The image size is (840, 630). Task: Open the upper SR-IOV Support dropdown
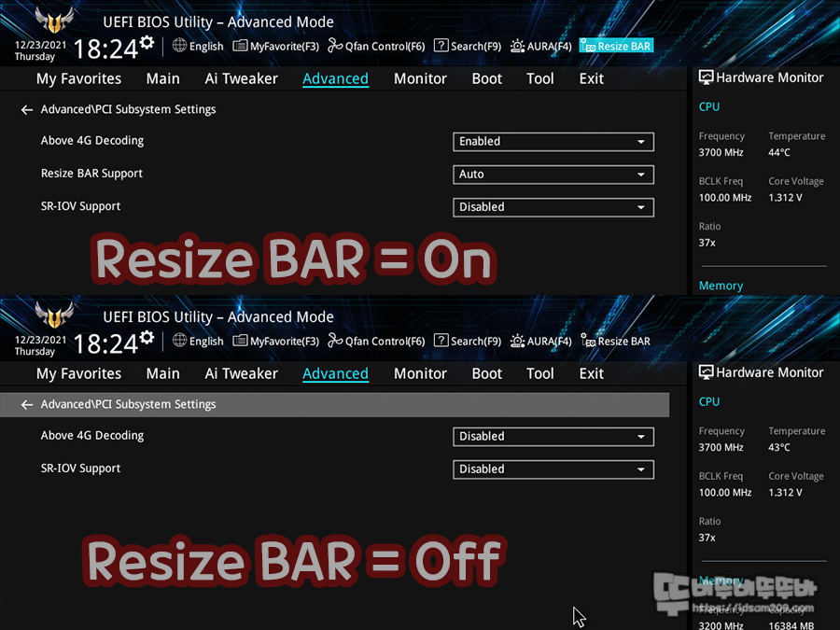click(x=553, y=207)
